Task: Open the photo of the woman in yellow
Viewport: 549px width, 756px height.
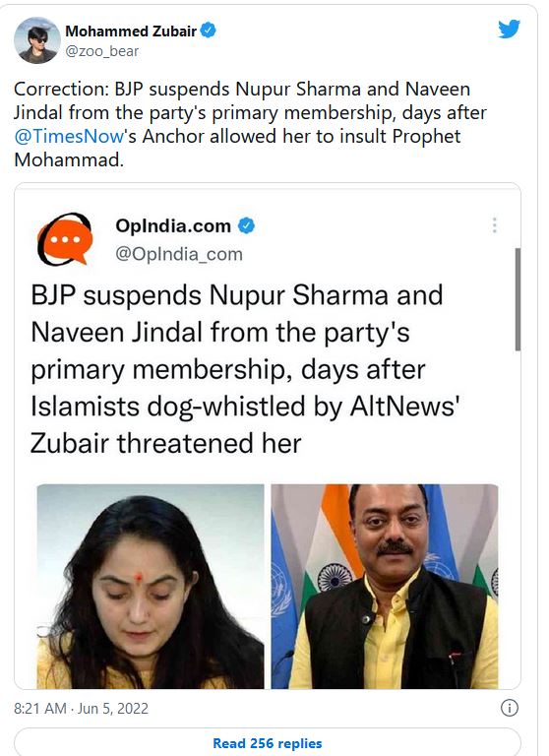Action: click(x=151, y=587)
